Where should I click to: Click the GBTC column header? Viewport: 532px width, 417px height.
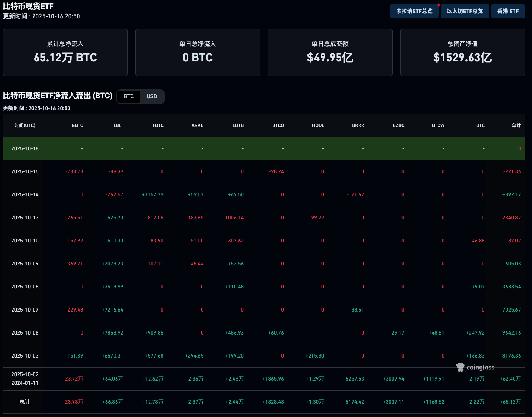coord(77,125)
